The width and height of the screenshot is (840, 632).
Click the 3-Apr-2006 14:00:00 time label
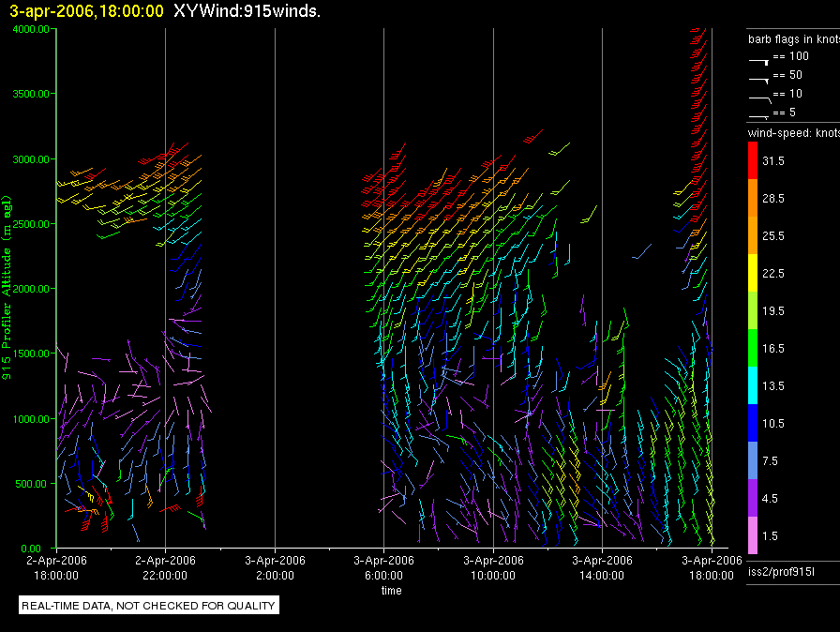[602, 567]
